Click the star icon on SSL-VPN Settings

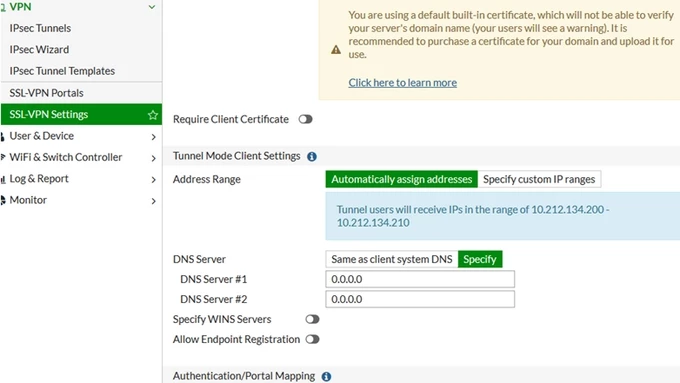[x=153, y=115]
